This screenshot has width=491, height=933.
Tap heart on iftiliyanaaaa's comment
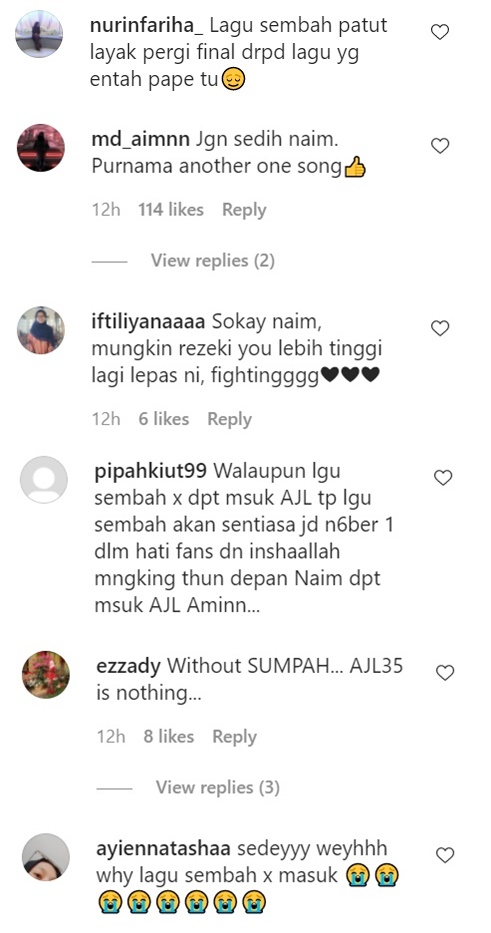pyautogui.click(x=440, y=327)
